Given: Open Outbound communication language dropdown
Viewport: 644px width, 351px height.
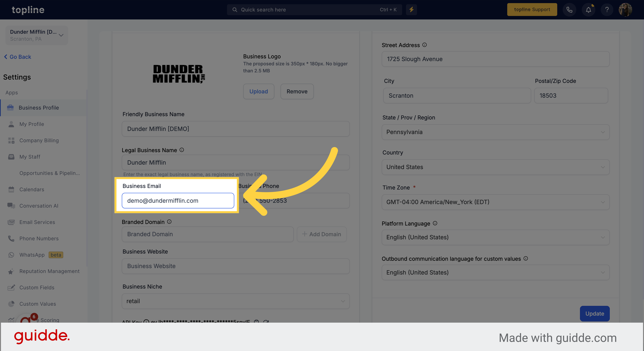Looking at the screenshot, I should point(496,272).
